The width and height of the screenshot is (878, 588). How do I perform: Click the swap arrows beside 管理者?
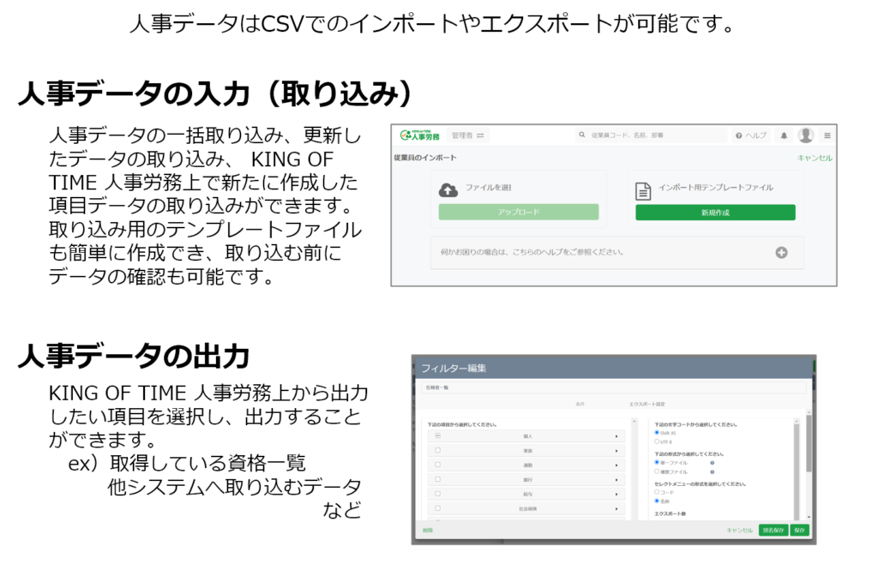pos(480,135)
